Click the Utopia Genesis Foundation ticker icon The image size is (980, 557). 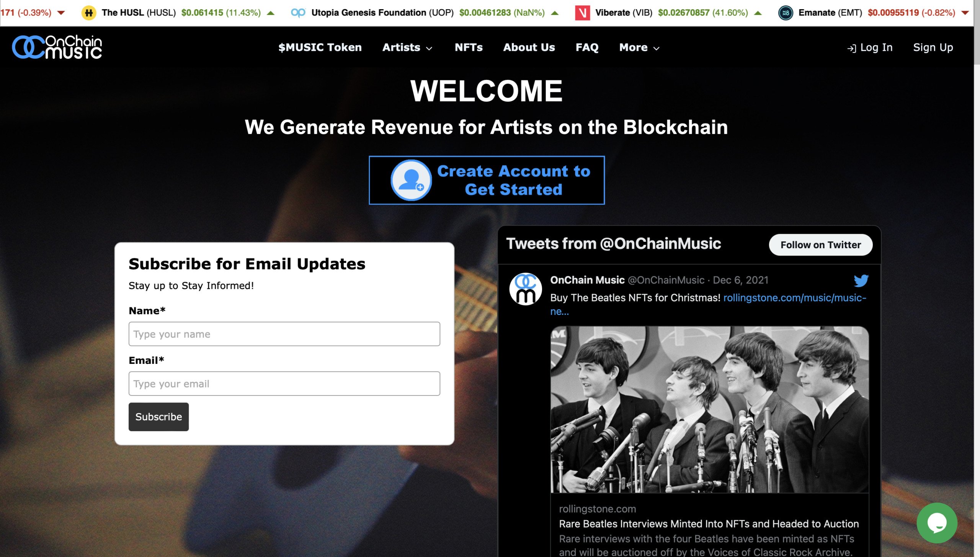pyautogui.click(x=298, y=13)
